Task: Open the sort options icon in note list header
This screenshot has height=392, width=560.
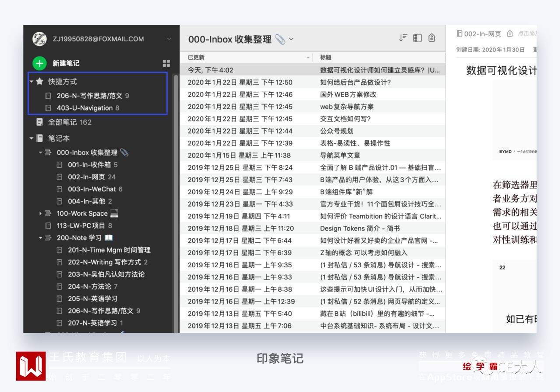Action: [403, 38]
